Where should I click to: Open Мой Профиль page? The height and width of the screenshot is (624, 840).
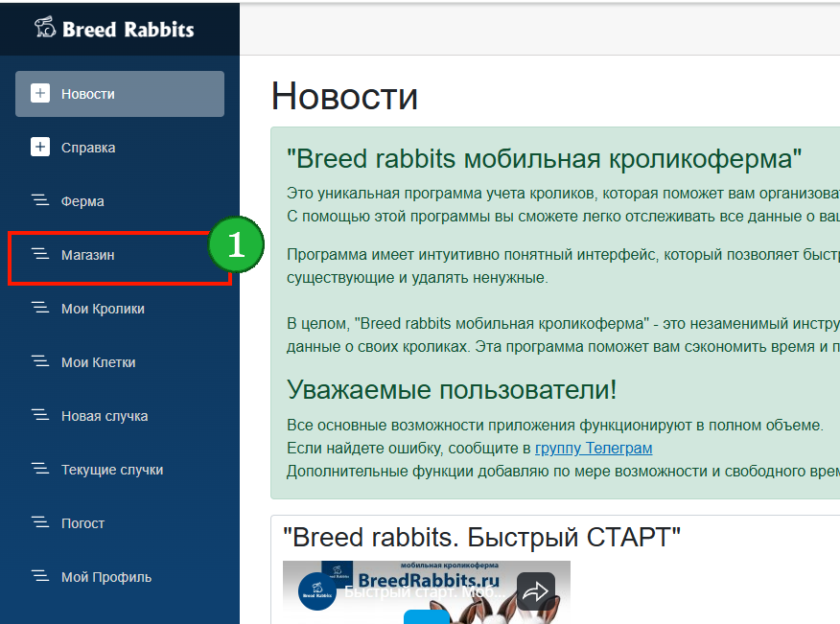105,577
